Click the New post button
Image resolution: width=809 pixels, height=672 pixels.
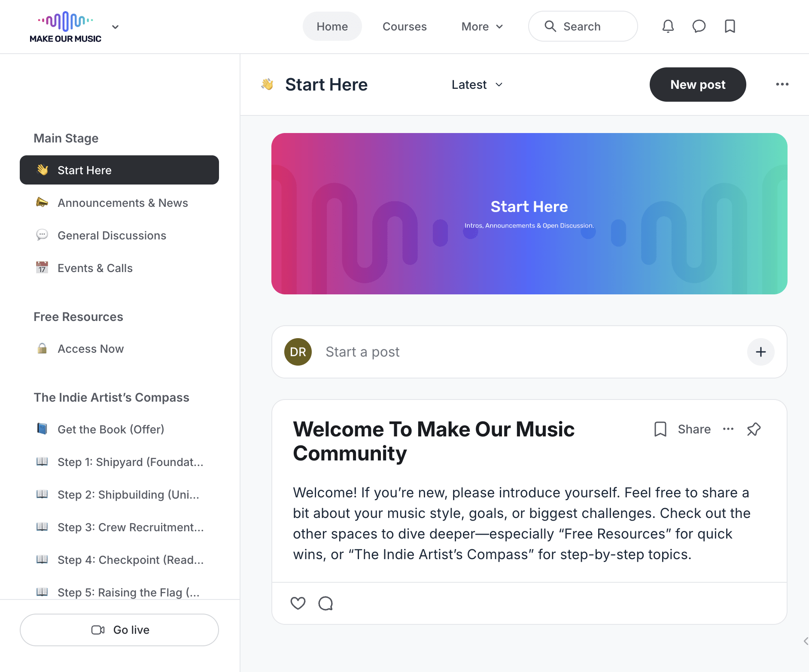[698, 85]
